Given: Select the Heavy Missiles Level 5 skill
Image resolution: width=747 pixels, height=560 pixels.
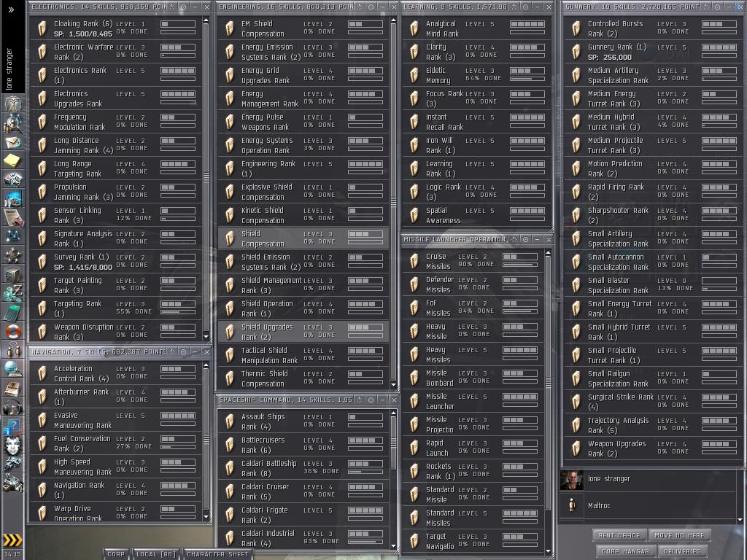Looking at the screenshot, I should click(x=472, y=354).
